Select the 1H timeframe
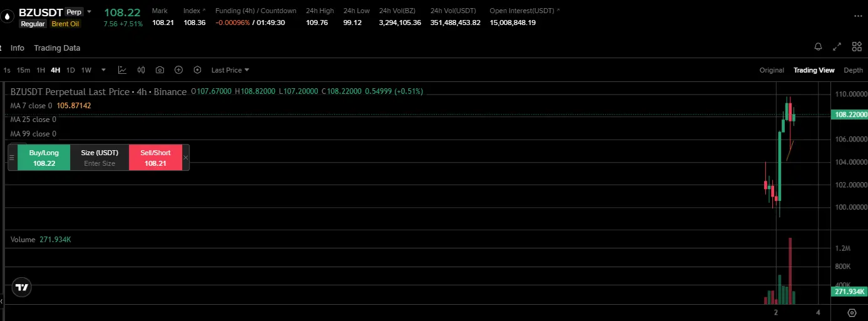The height and width of the screenshot is (321, 868). (41, 70)
